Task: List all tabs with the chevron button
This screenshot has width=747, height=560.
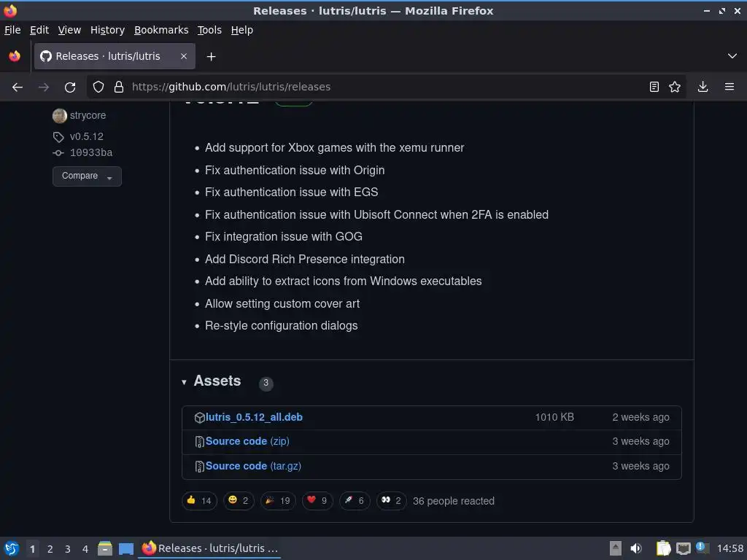Action: tap(732, 56)
